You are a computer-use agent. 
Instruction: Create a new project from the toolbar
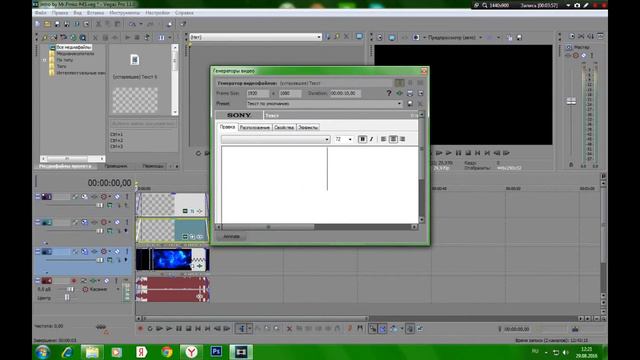(x=38, y=24)
